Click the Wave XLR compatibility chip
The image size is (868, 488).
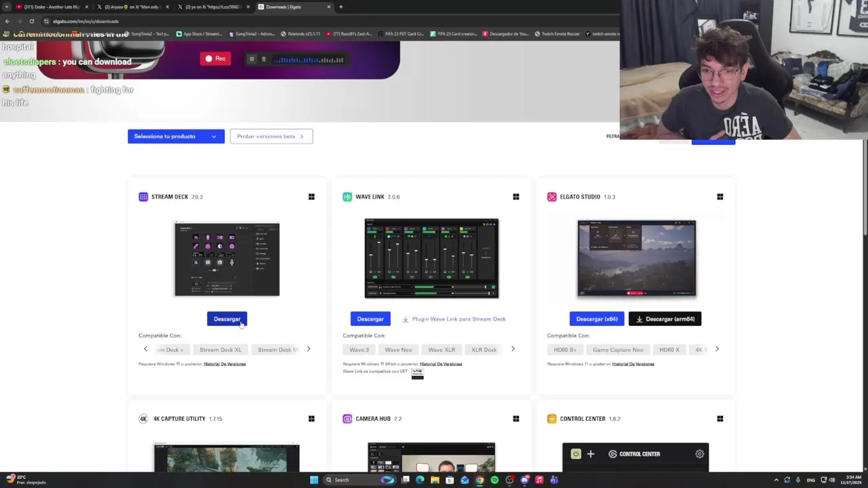[441, 350]
